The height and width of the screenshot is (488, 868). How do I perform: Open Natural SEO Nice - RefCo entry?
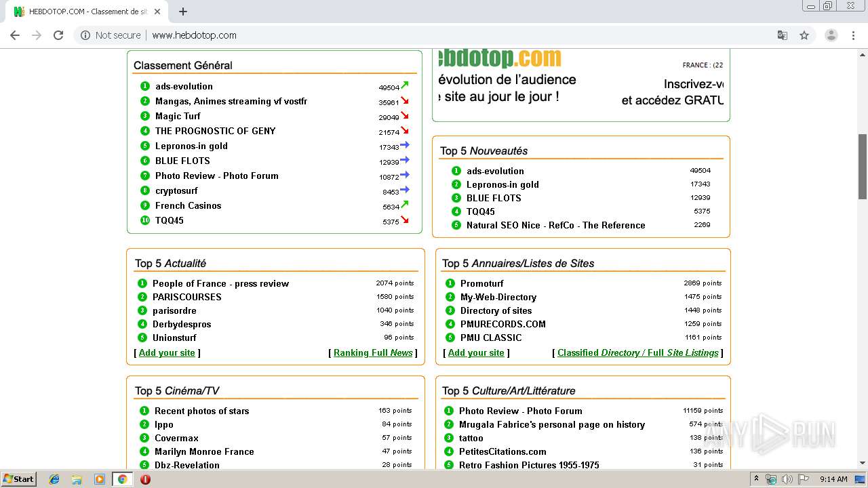click(556, 225)
